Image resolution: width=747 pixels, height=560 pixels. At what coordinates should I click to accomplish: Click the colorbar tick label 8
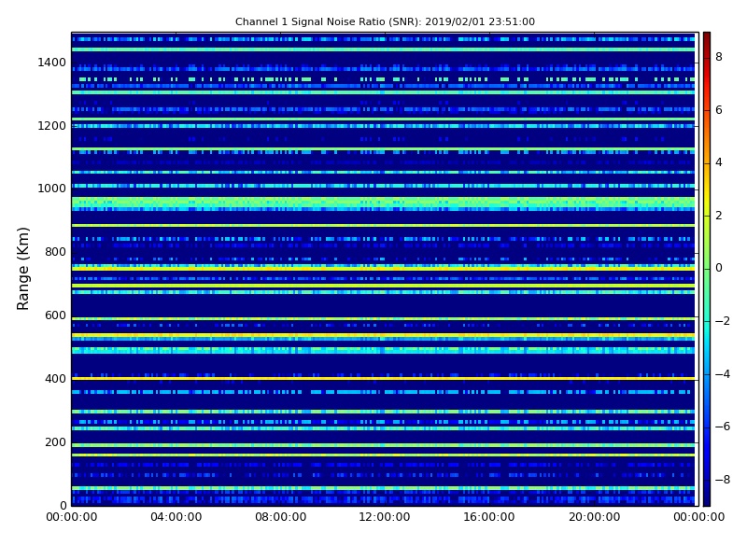719,57
